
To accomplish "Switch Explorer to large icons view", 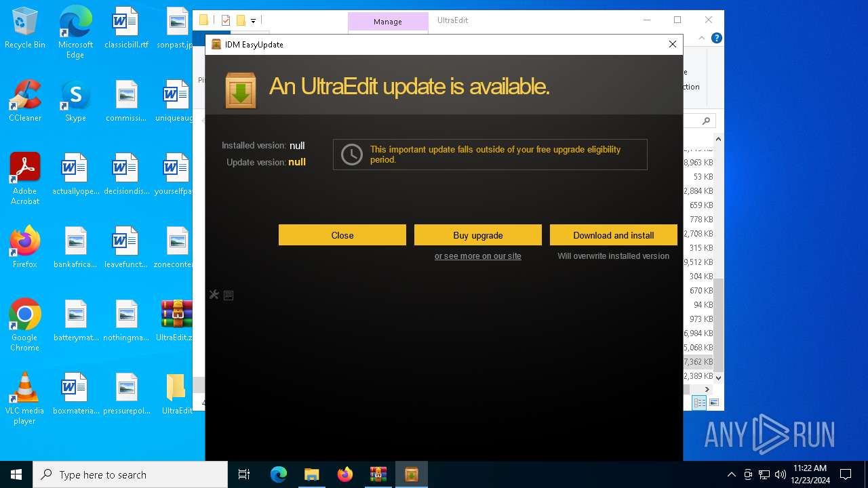I will coord(713,403).
